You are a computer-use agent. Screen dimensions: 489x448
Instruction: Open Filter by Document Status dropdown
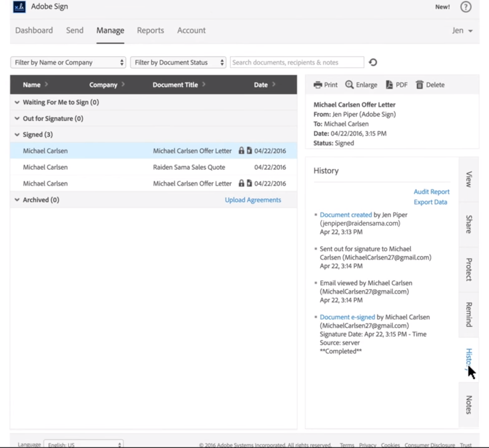click(x=178, y=62)
